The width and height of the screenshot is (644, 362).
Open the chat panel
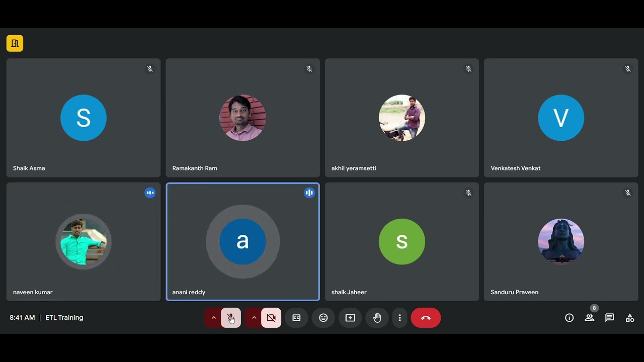tap(609, 318)
